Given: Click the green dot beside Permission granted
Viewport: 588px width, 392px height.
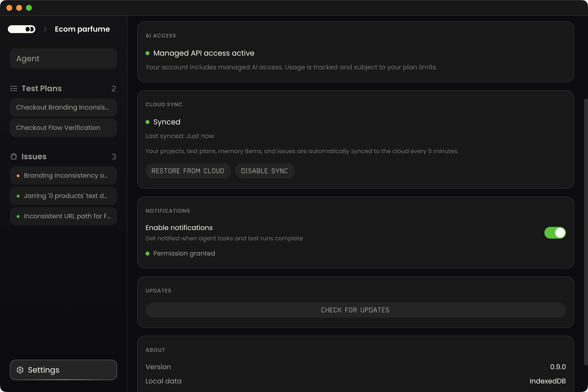Looking at the screenshot, I should pos(147,254).
